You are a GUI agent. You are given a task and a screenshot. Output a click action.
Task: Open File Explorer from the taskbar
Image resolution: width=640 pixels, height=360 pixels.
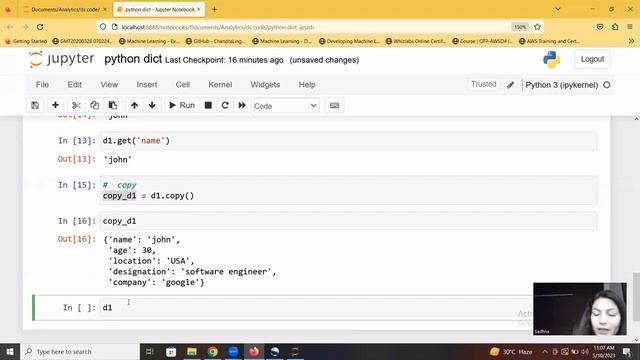click(192, 351)
